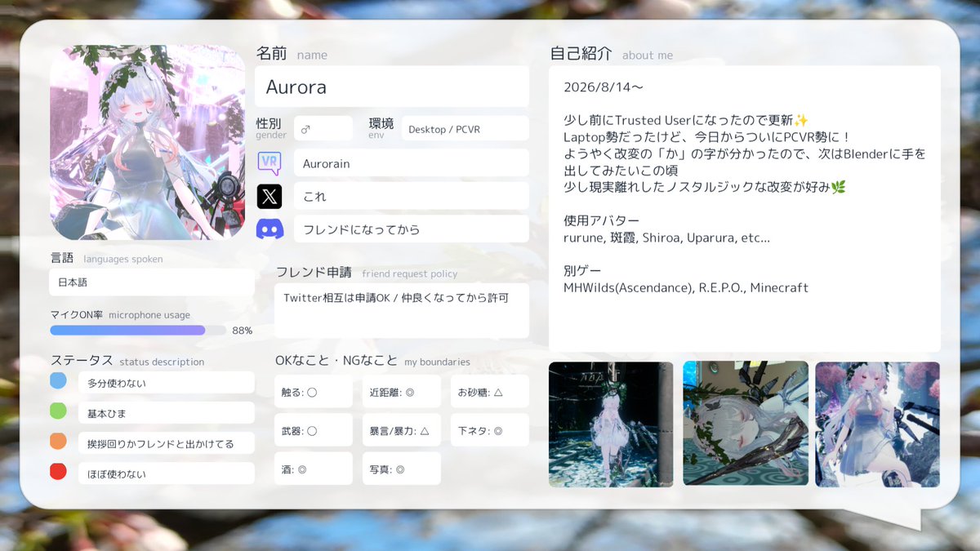
Task: Click the 自己紹介 about me heading
Action: coord(612,54)
